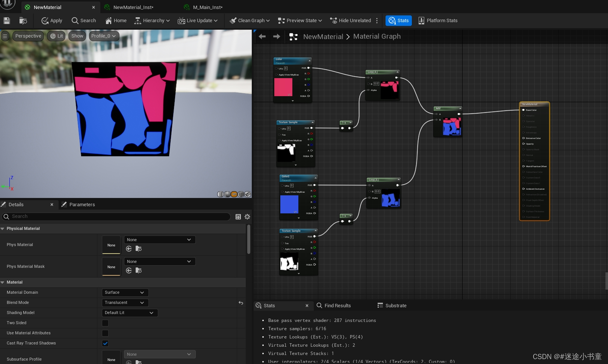The width and height of the screenshot is (608, 364).
Task: Collapse the Physical Material section
Action: tap(3, 228)
